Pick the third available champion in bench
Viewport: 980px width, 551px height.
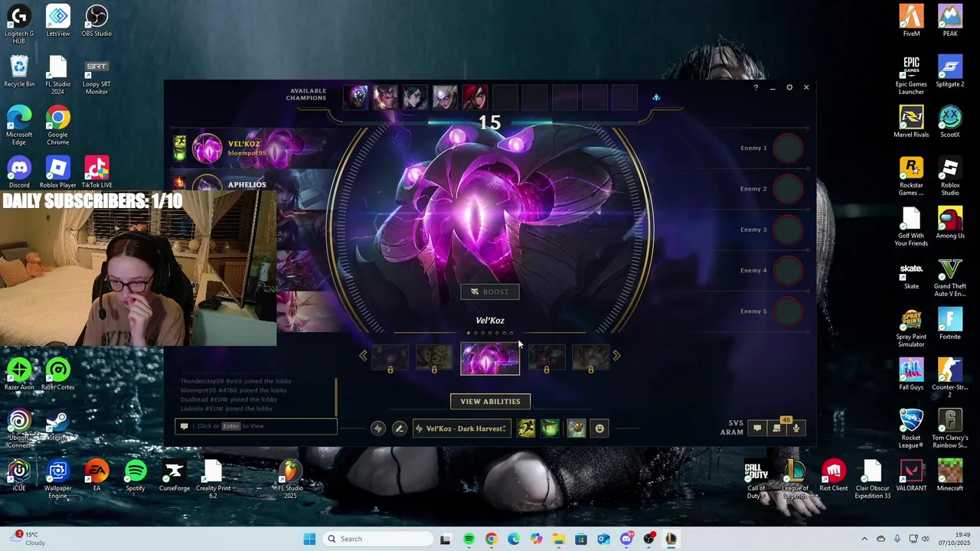coord(416,97)
